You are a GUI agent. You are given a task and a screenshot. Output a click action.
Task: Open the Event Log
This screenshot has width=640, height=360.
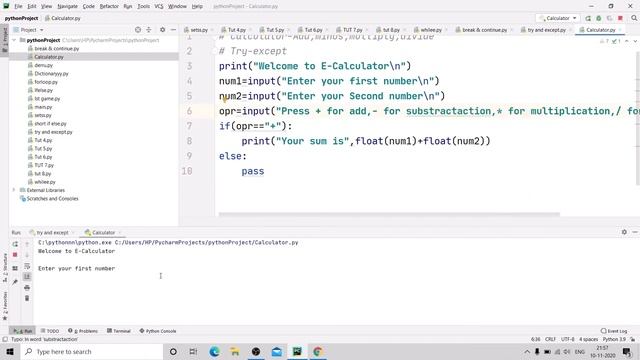pyautogui.click(x=614, y=331)
